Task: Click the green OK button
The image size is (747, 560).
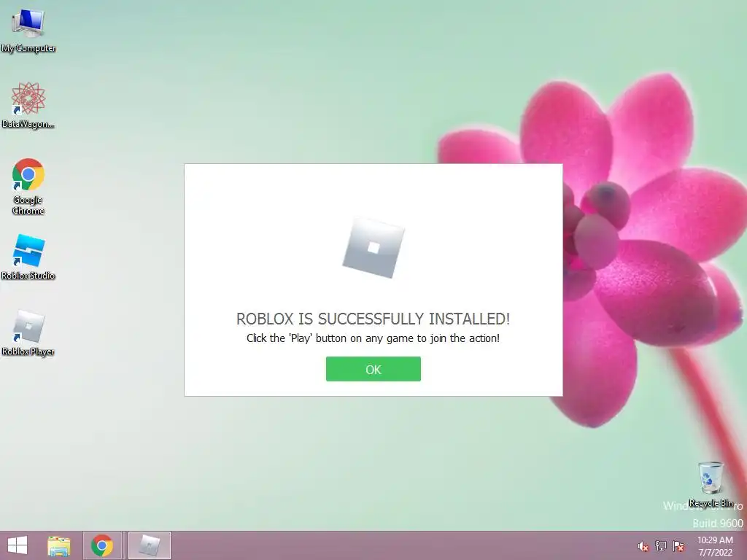Action: [373, 369]
